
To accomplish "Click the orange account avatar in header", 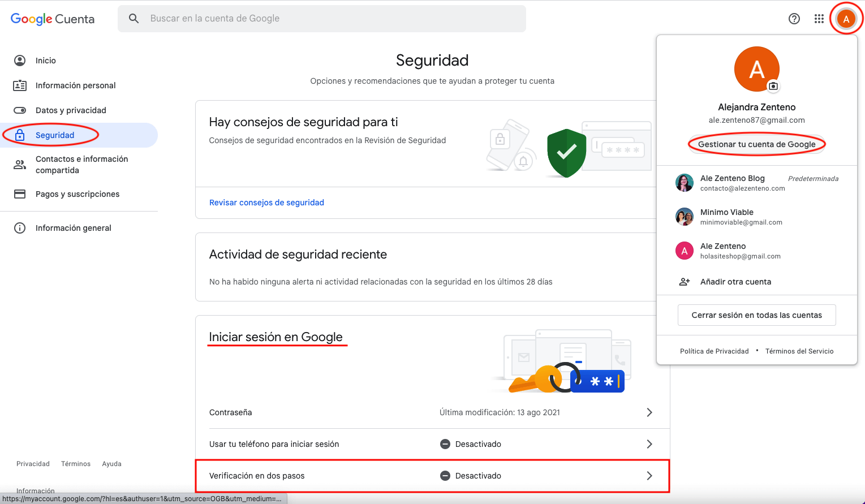I will click(846, 19).
